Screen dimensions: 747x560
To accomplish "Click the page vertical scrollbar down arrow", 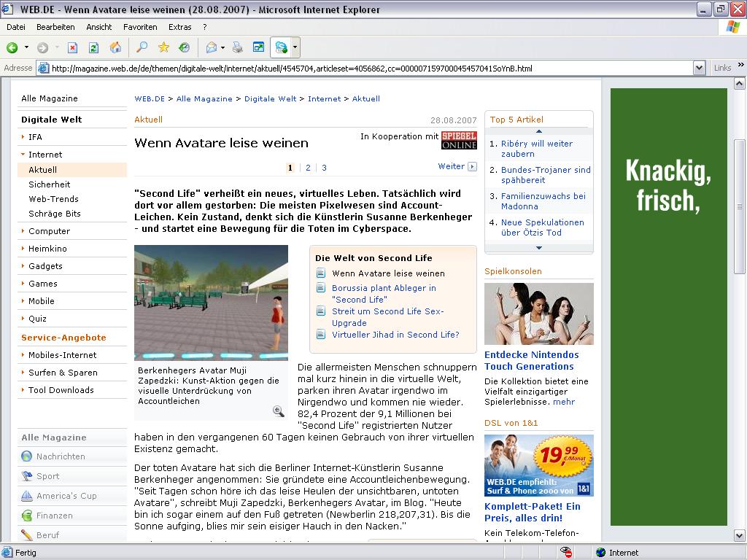I will point(740,536).
